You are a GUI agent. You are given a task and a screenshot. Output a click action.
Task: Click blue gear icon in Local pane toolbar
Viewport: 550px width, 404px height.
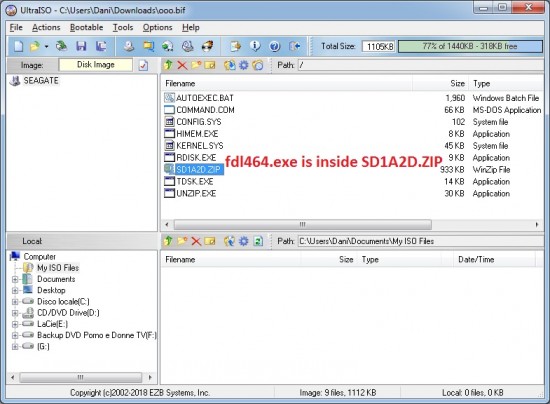pyautogui.click(x=243, y=241)
